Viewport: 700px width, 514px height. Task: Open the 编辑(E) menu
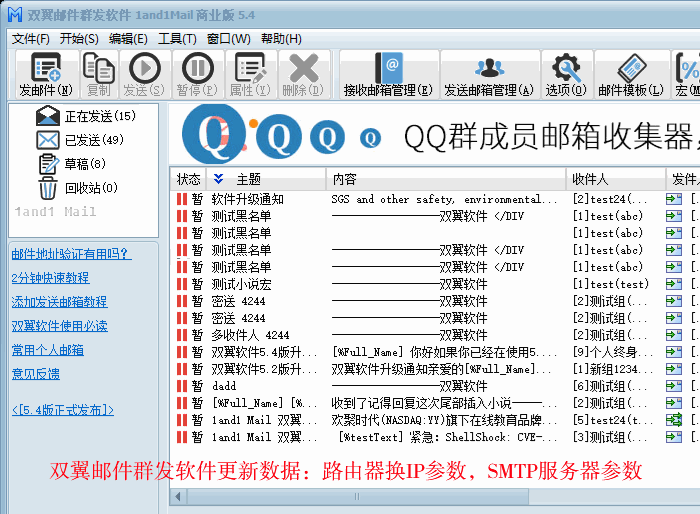tap(128, 39)
